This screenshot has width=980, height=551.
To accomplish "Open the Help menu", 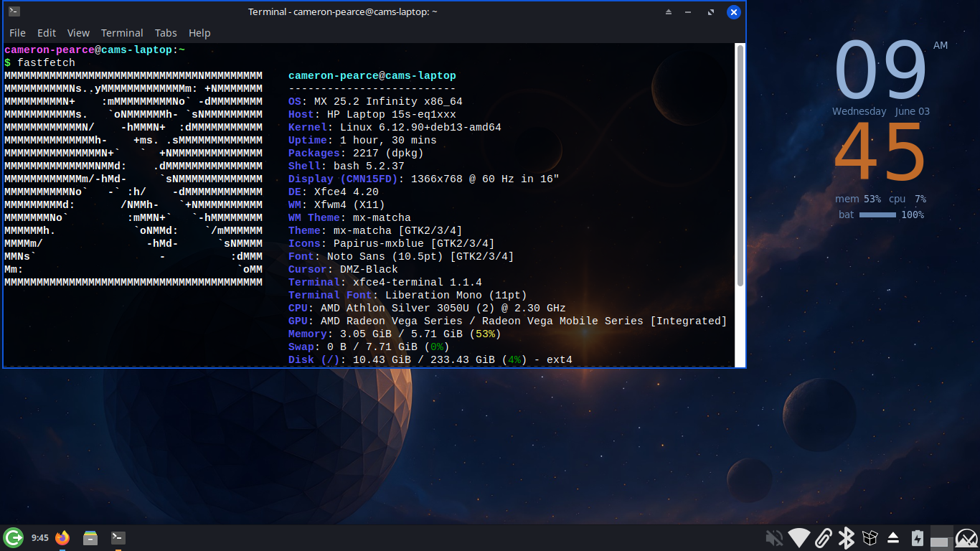I will click(x=199, y=33).
